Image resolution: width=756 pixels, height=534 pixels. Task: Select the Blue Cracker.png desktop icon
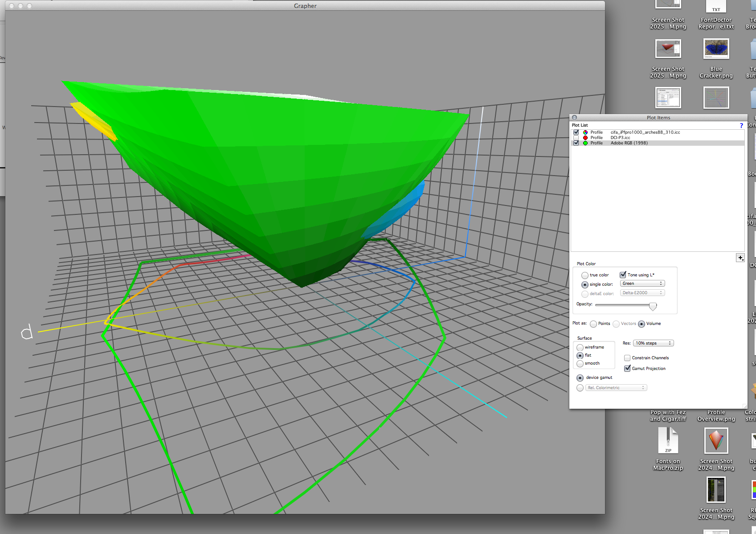pos(716,49)
